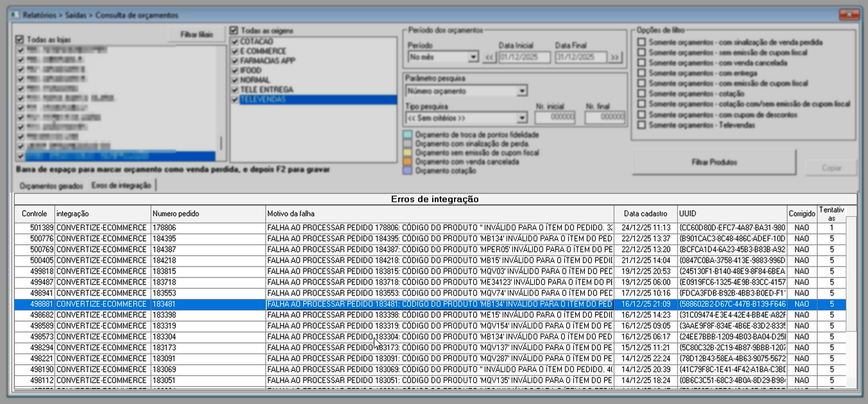Select order number 183051 cell
This screenshot has width=868, height=404.
[208, 380]
